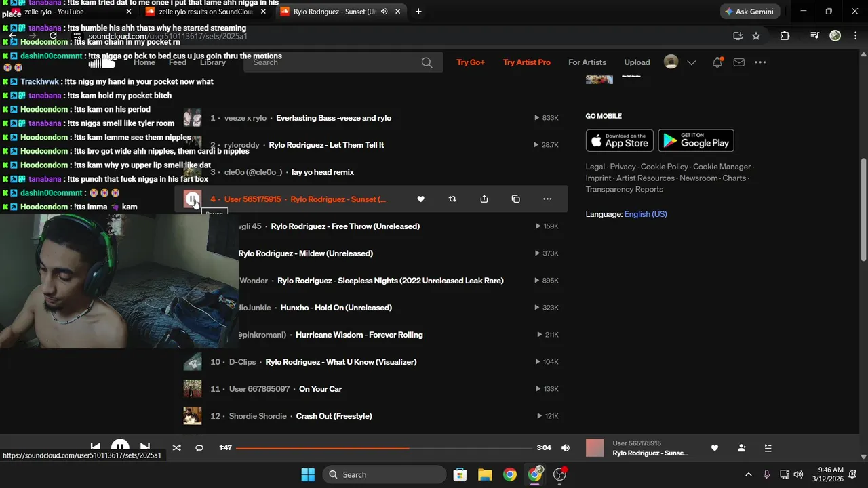This screenshot has width=868, height=488.
Task: Open Transparency Reports link
Action: click(x=625, y=190)
